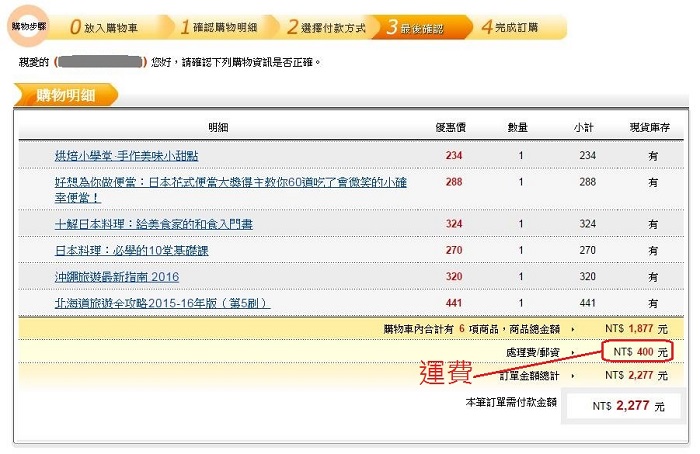This screenshot has width=700, height=454.
Task: Click quantity 1 in the 北海道旅遊全攻略 row
Action: 521,303
